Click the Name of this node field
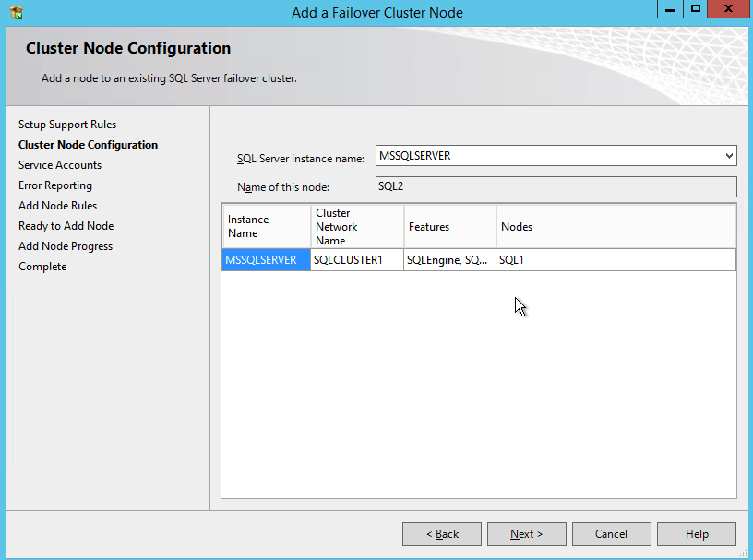Viewport: 753px width, 560px height. [x=556, y=187]
